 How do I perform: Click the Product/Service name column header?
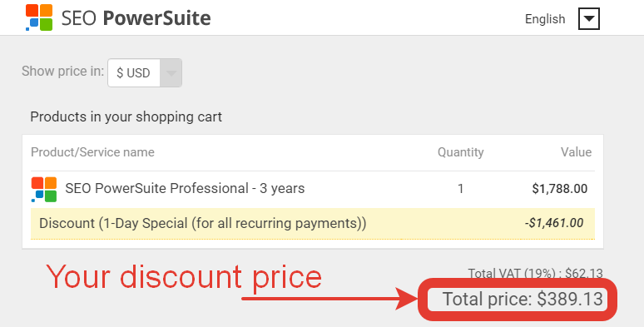point(93,152)
